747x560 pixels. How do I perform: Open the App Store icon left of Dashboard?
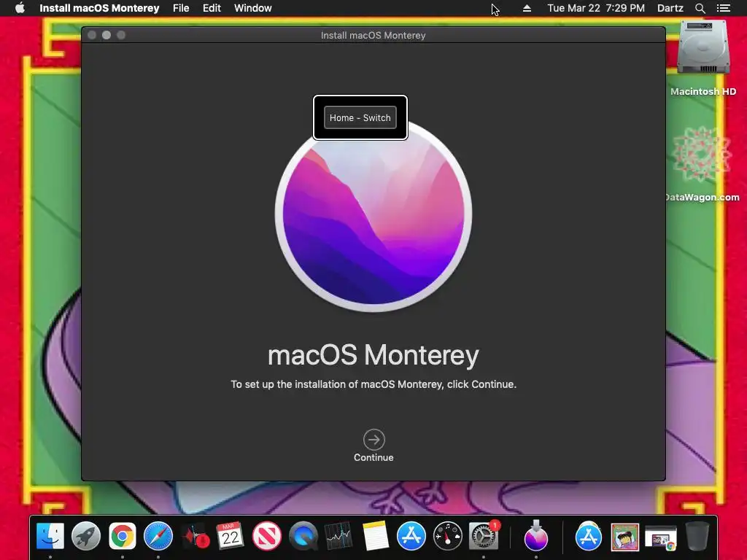[x=411, y=536]
